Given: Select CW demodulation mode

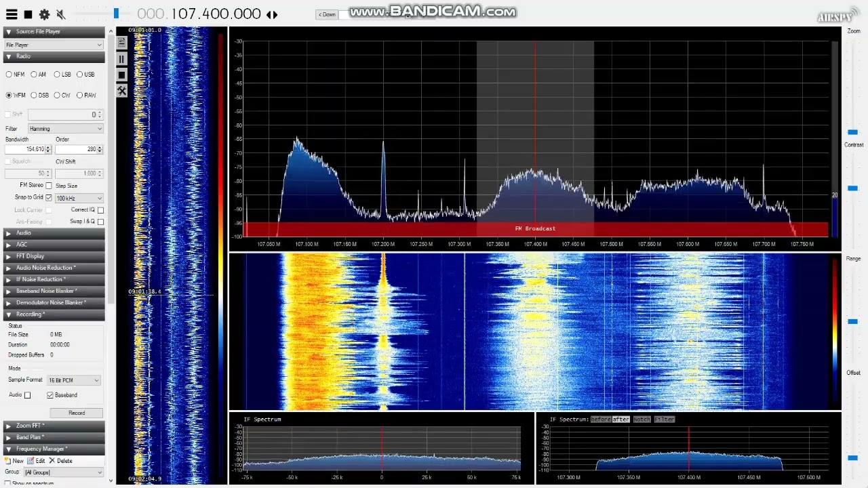Looking at the screenshot, I should click(x=62, y=96).
